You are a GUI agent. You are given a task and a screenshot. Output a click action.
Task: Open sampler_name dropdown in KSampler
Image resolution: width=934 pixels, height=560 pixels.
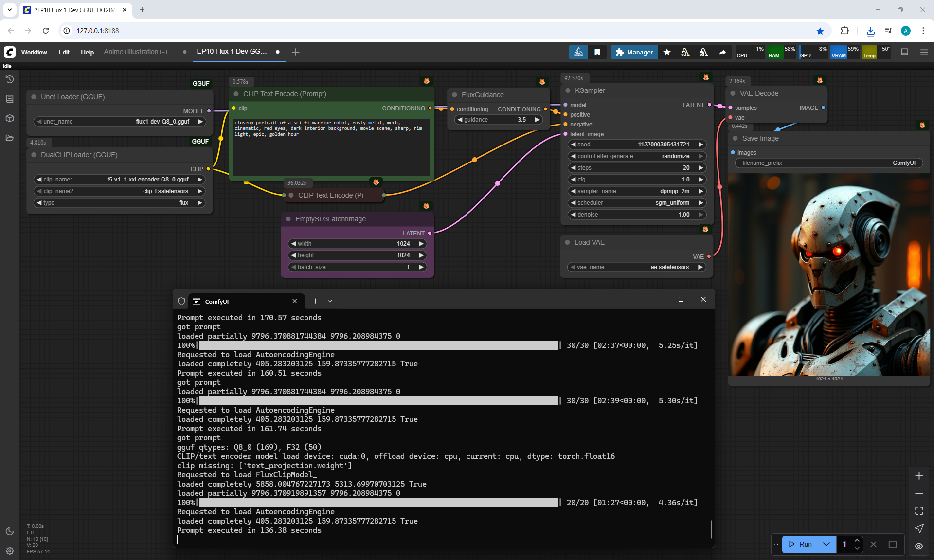[637, 191]
